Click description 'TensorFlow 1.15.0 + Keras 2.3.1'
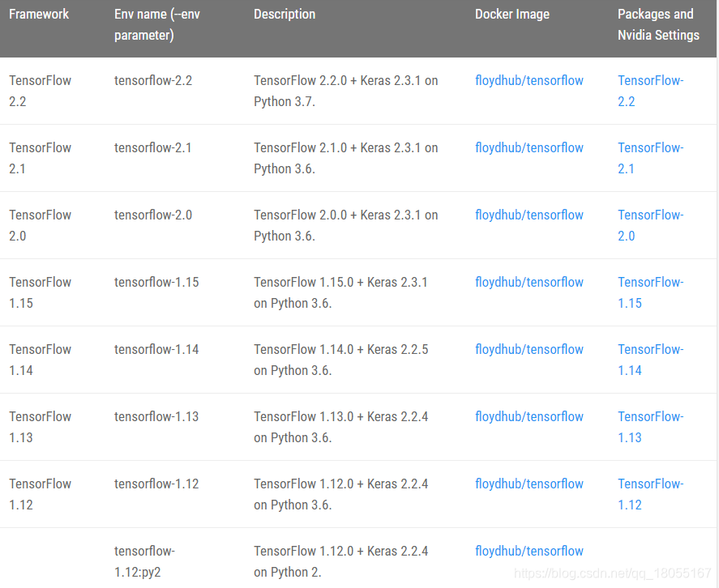Screen dimensions: 719x588 click(x=341, y=292)
